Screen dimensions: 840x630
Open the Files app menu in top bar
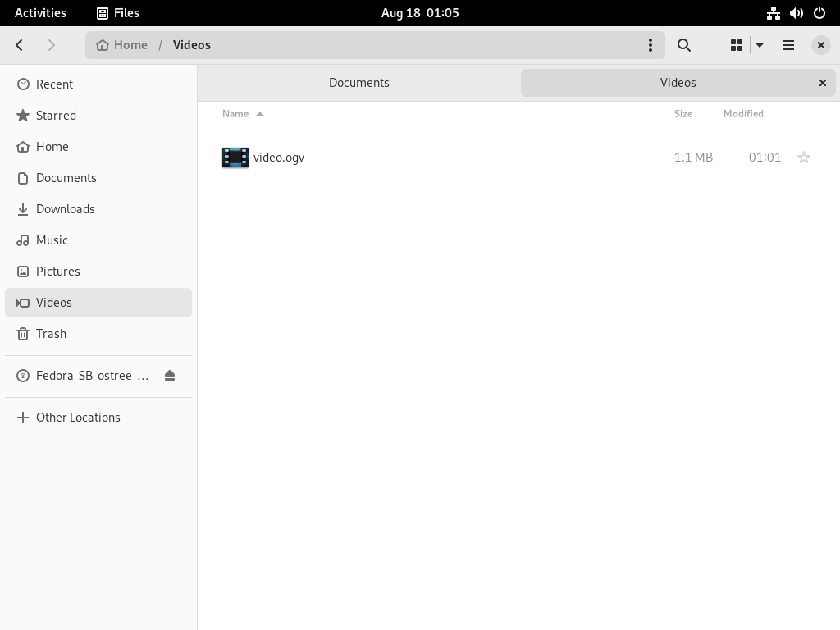(118, 13)
